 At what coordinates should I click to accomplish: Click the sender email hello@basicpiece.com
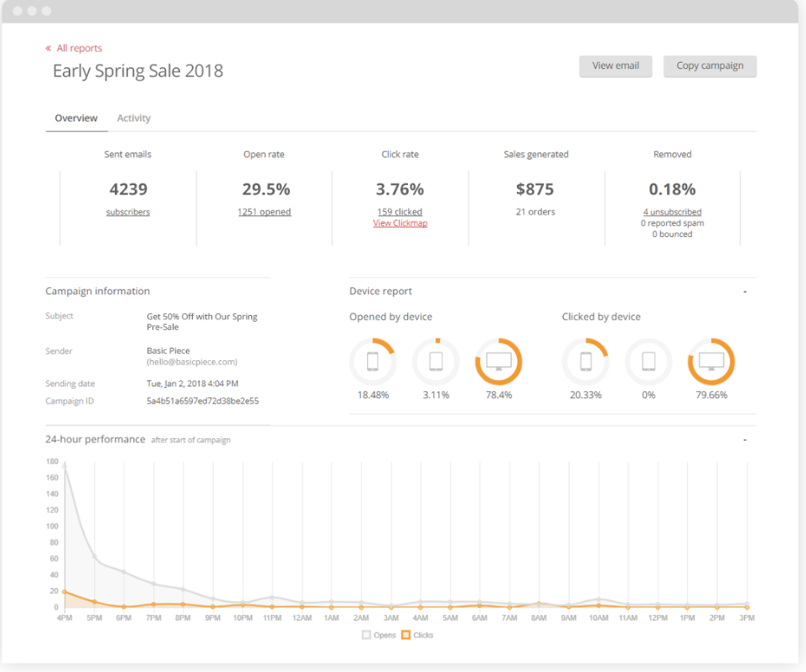coord(192,362)
